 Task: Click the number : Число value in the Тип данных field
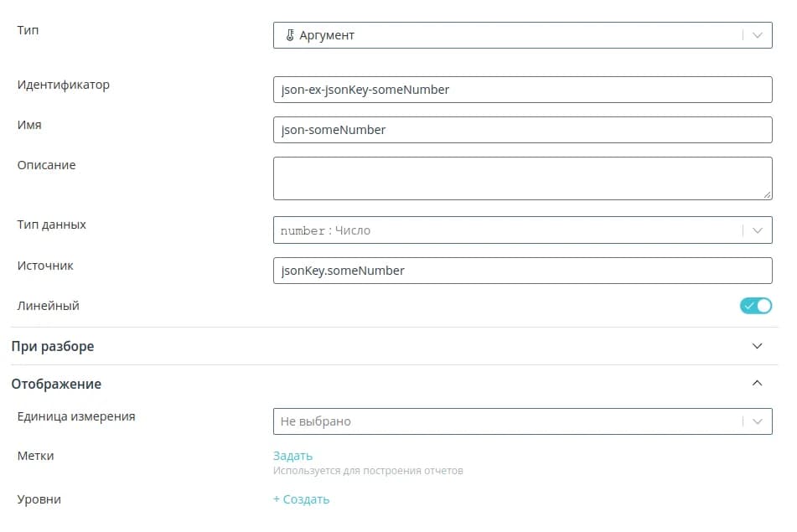tap(326, 230)
